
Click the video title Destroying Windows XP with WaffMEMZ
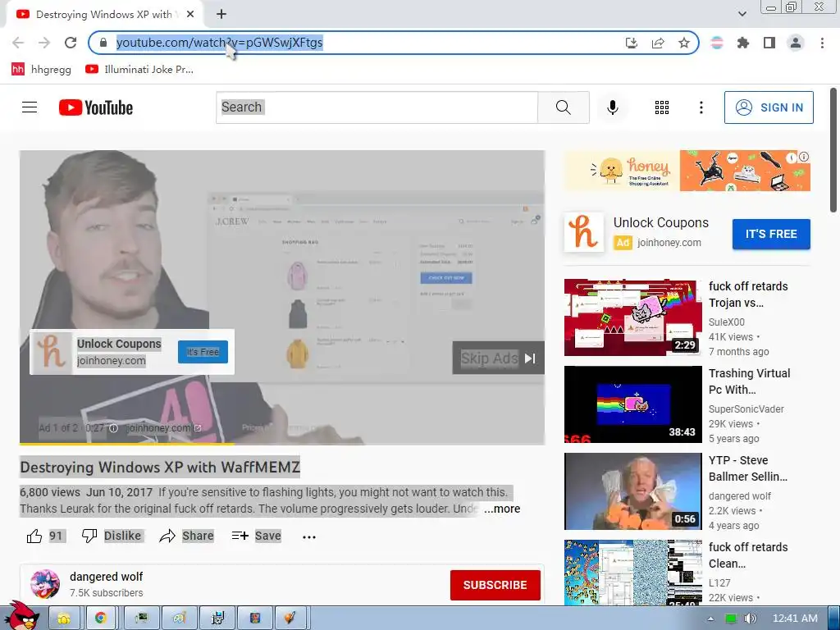pos(160,467)
